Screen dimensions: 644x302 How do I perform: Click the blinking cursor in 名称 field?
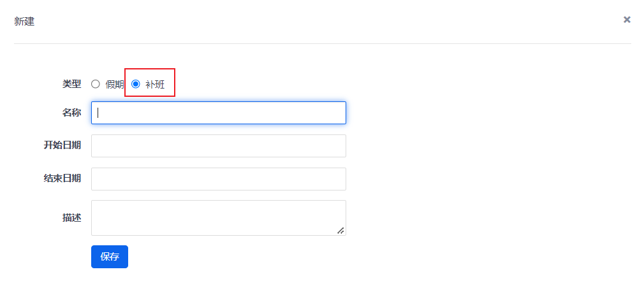pos(98,113)
